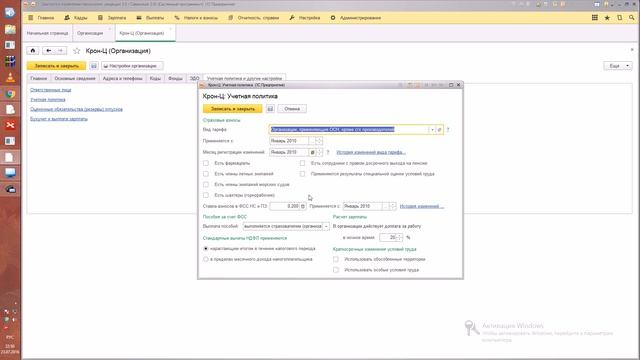Select the Коды tab
640x360 pixels.
(155, 78)
